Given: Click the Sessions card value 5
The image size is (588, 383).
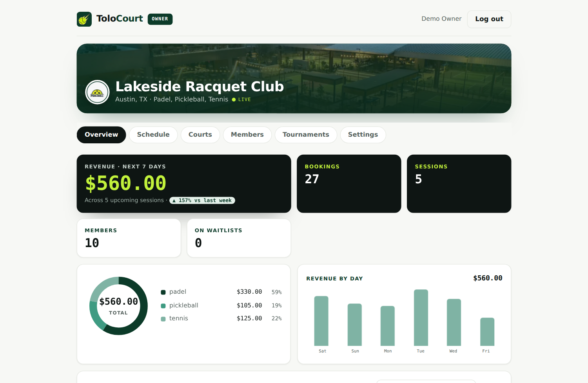Looking at the screenshot, I should point(419,179).
